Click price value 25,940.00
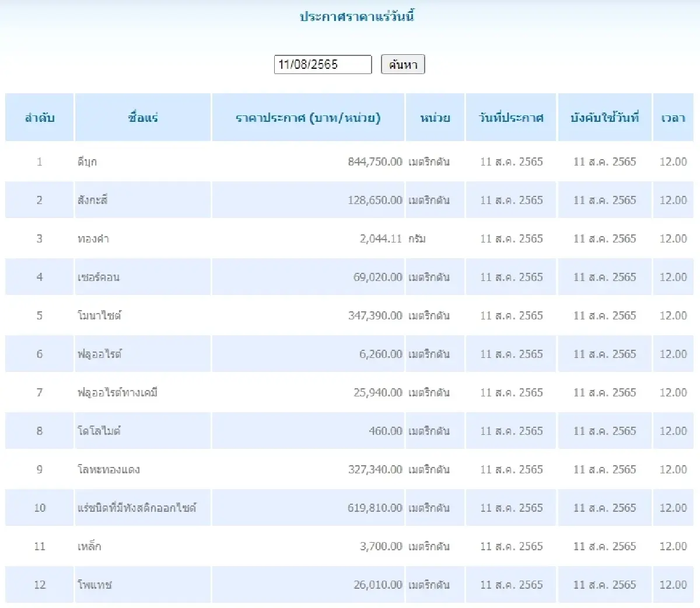 coord(378,392)
